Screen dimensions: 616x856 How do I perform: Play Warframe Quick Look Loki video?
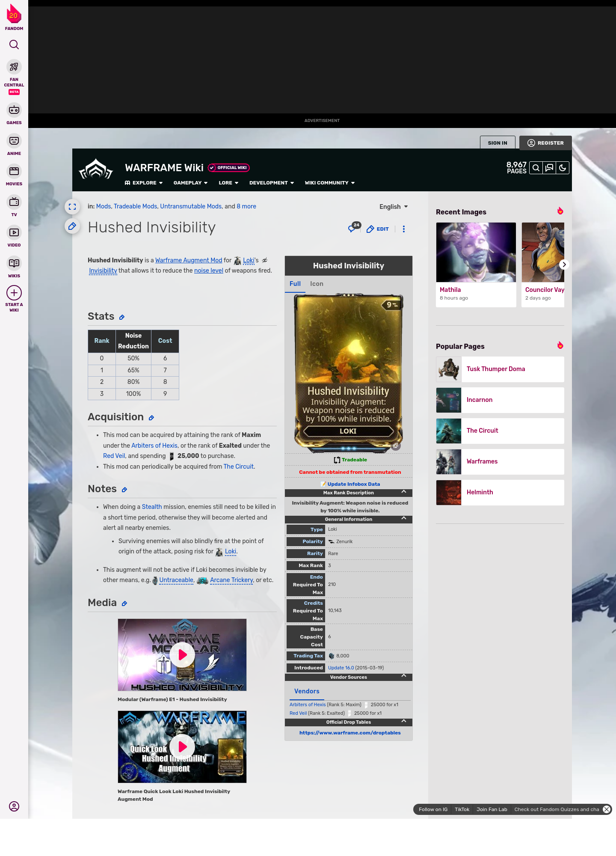[182, 747]
